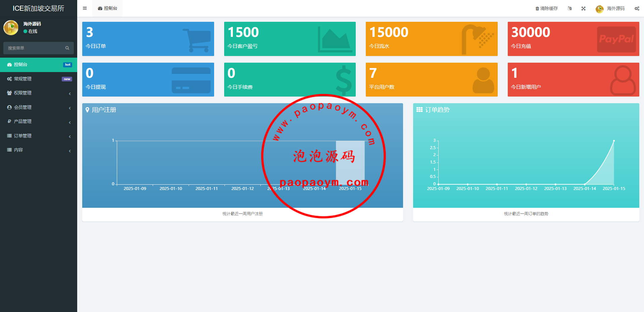Click the user icon on 平台用户数 card
This screenshot has width=644, height=312.
coord(483,80)
